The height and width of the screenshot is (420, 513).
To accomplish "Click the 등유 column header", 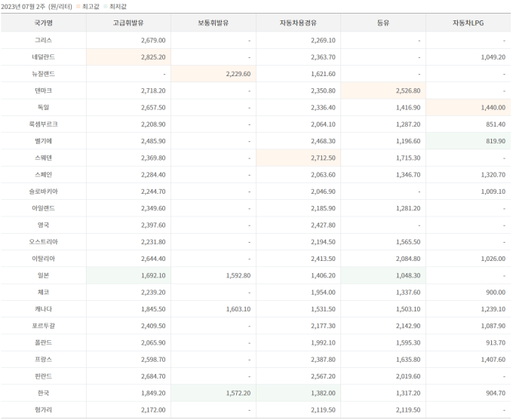I will click(383, 23).
